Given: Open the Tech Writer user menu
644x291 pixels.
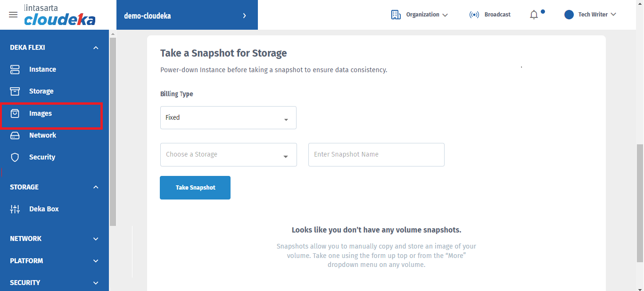Looking at the screenshot, I should [590, 15].
